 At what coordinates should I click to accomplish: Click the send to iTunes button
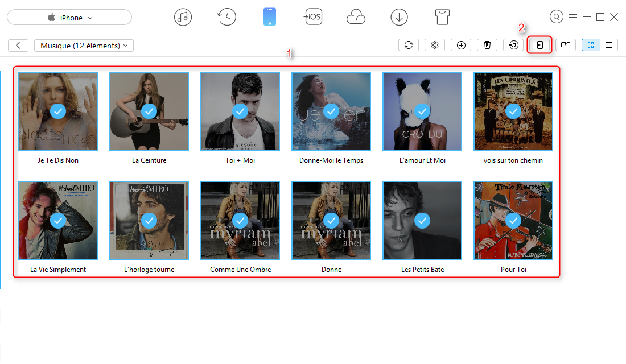coord(513,45)
